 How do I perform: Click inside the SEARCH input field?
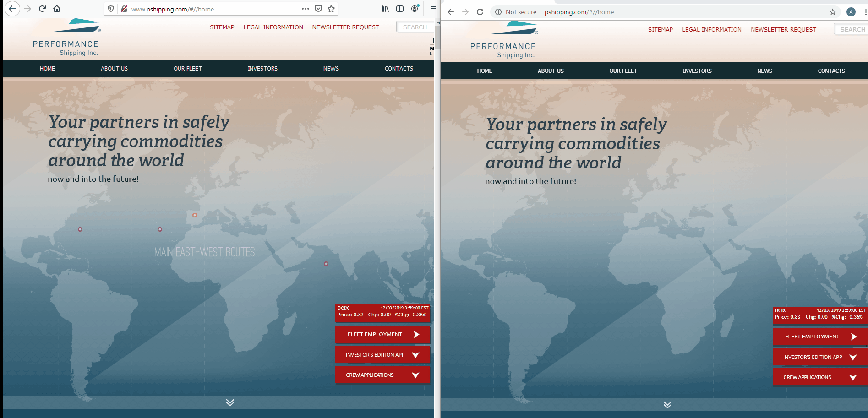tap(414, 27)
